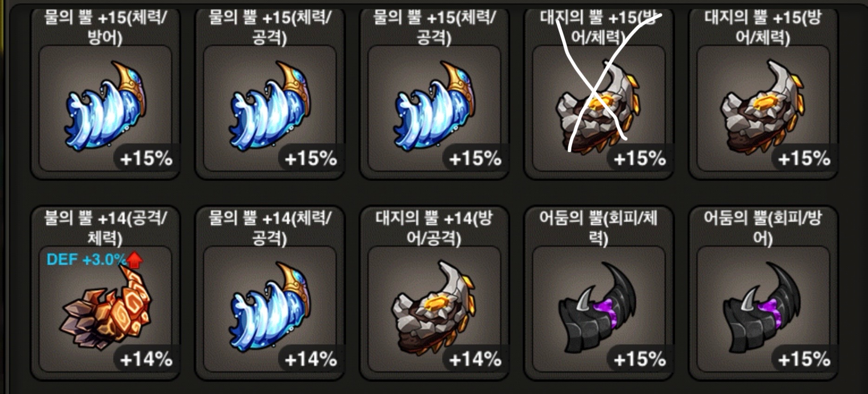
Task: Choose the 어둠의 뿔(회피/체력) dark horn icon
Action: [x=597, y=308]
